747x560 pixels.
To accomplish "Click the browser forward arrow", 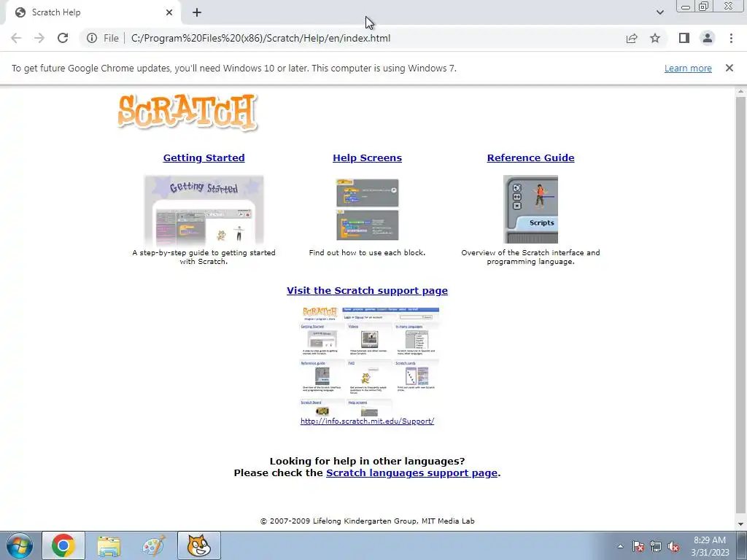I will point(39,38).
